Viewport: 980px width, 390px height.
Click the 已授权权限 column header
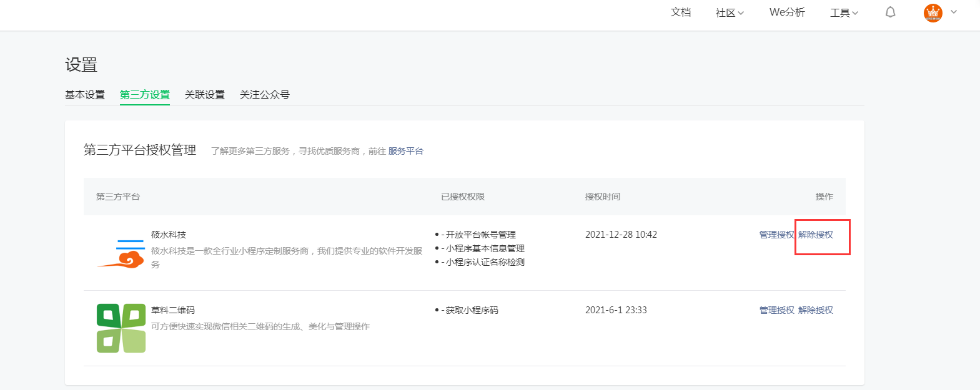(463, 197)
